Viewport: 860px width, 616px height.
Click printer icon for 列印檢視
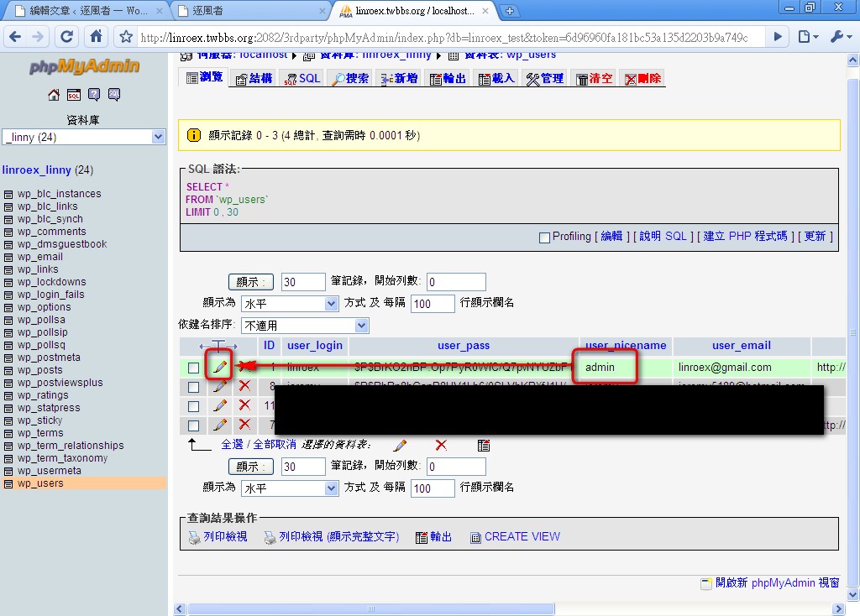tap(194, 538)
